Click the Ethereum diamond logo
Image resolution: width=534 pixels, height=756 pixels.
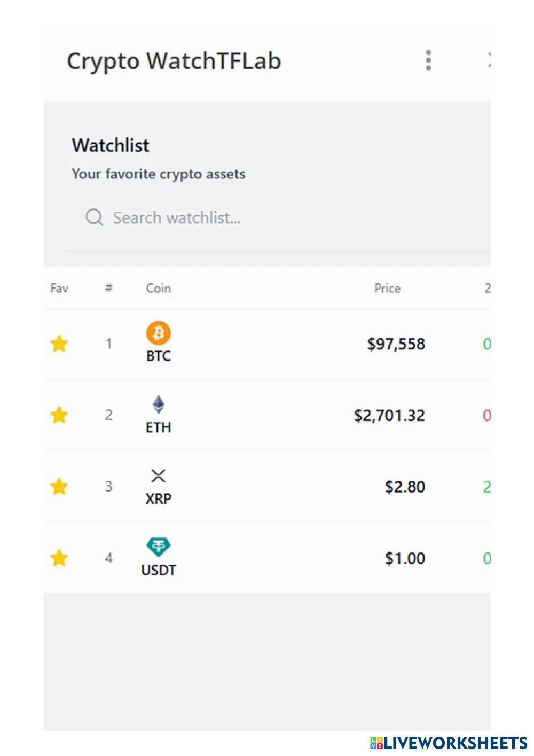pos(159,404)
